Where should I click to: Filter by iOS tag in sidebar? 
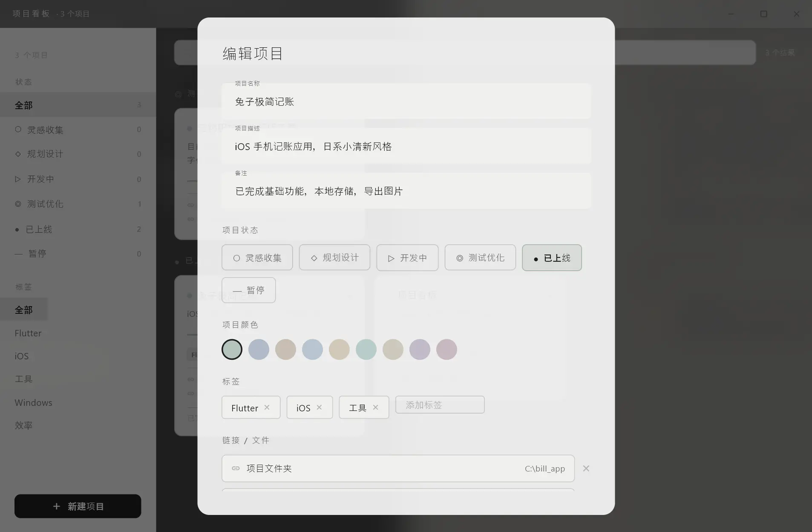pyautogui.click(x=22, y=356)
